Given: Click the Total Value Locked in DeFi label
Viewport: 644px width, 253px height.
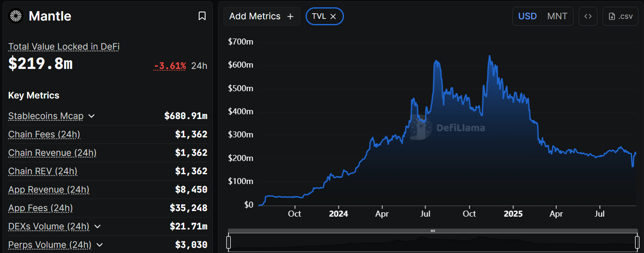Looking at the screenshot, I should [64, 47].
